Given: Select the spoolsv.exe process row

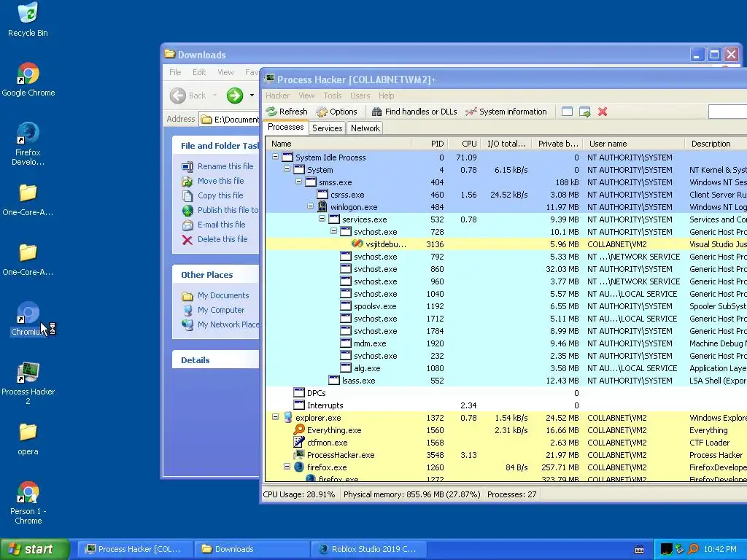Looking at the screenshot, I should (506, 306).
